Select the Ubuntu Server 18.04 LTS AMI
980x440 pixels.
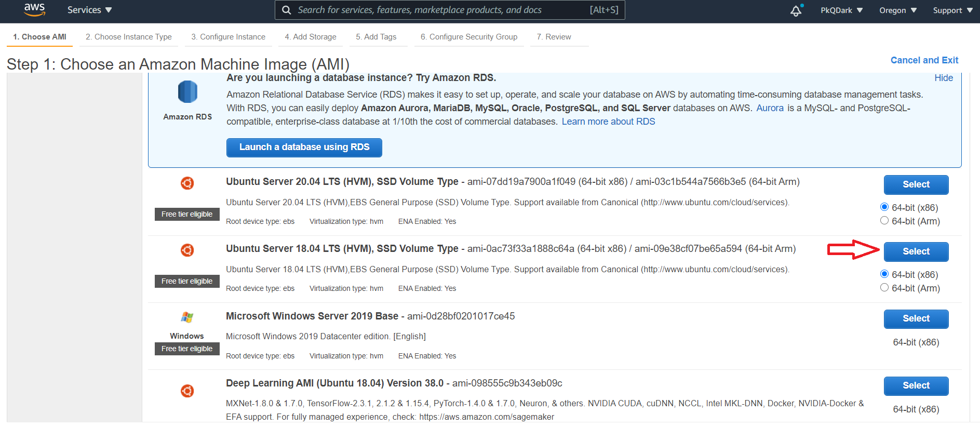point(916,251)
